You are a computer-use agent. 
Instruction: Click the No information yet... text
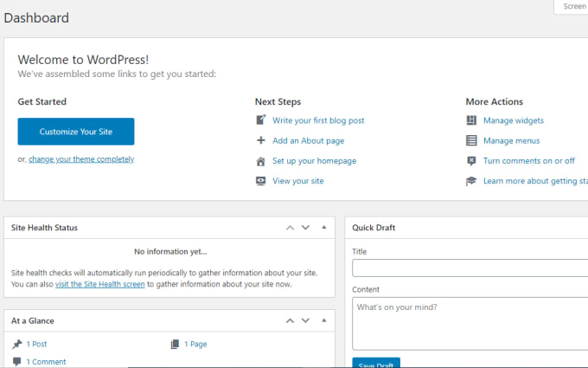170,252
